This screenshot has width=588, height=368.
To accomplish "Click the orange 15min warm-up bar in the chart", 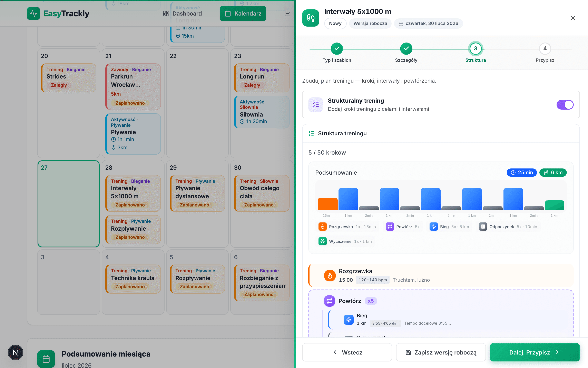I will coord(327,204).
